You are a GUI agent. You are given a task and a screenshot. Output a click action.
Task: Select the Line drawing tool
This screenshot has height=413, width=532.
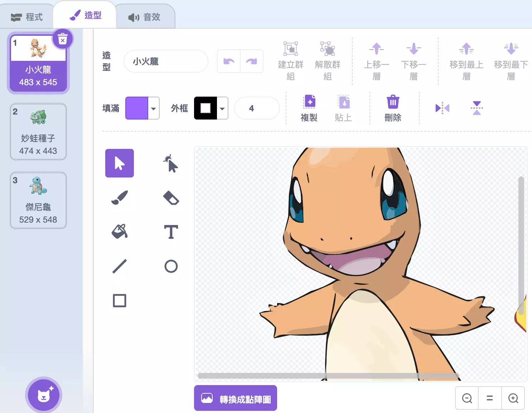pyautogui.click(x=120, y=266)
